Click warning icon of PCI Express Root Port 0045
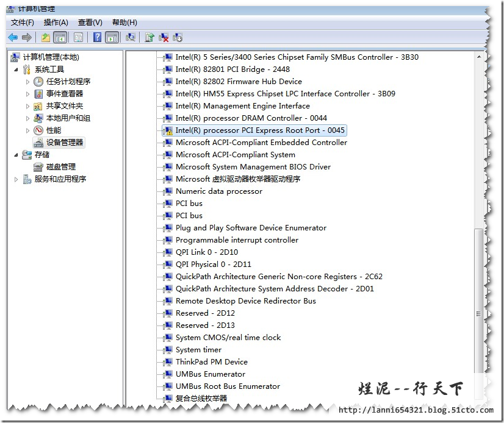 point(168,130)
